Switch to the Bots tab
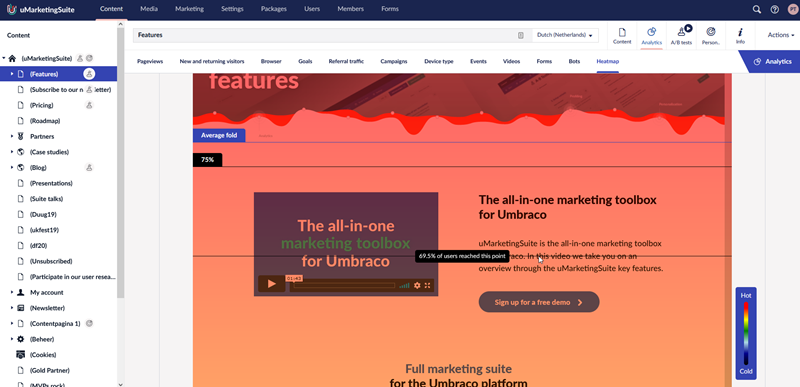The image size is (800, 387). [x=574, y=61]
